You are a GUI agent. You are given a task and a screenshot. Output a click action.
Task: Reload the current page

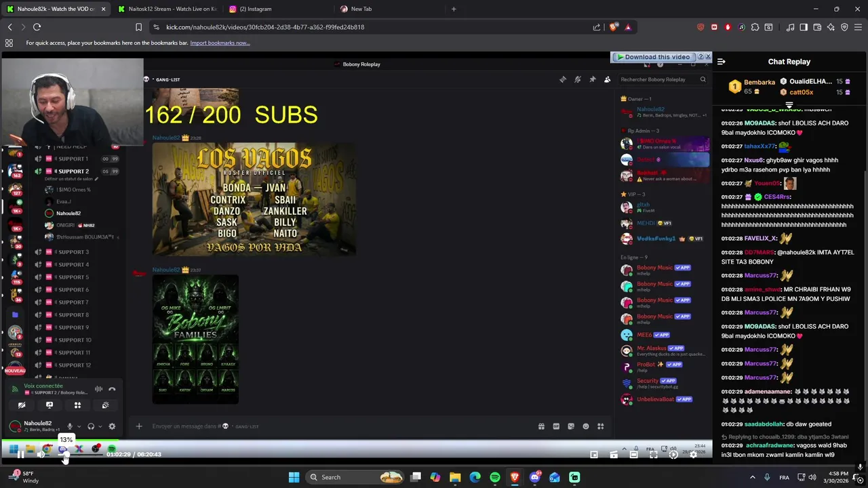click(x=37, y=27)
